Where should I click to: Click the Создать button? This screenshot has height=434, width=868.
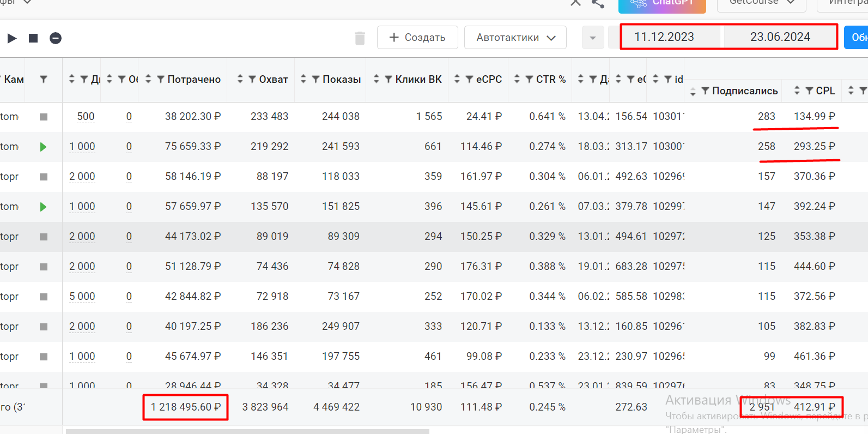click(x=417, y=38)
